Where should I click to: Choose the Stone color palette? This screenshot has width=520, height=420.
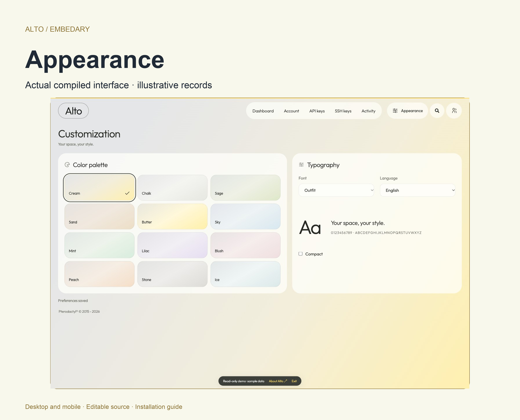[x=172, y=274]
